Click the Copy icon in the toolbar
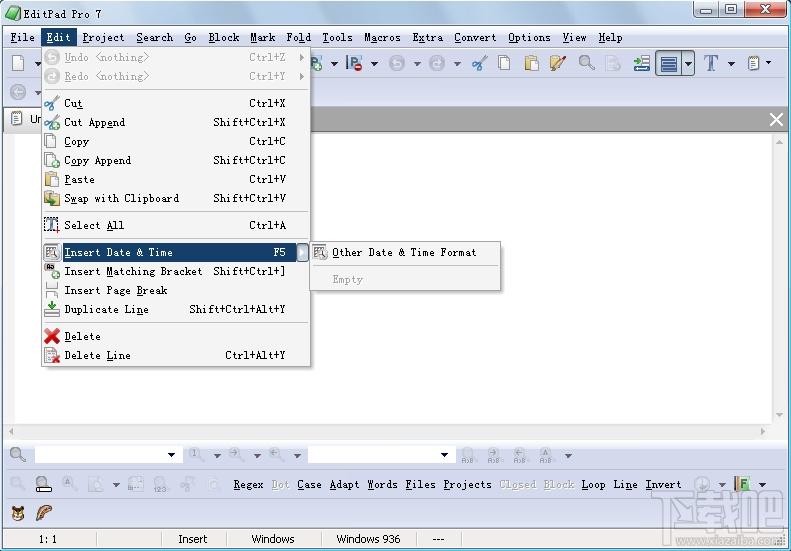This screenshot has width=791, height=551. (504, 63)
